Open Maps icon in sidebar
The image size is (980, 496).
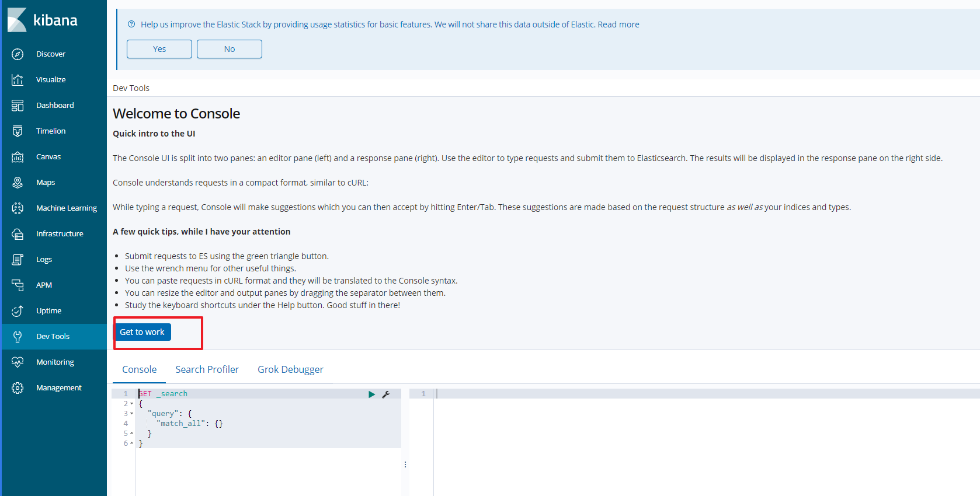(18, 183)
